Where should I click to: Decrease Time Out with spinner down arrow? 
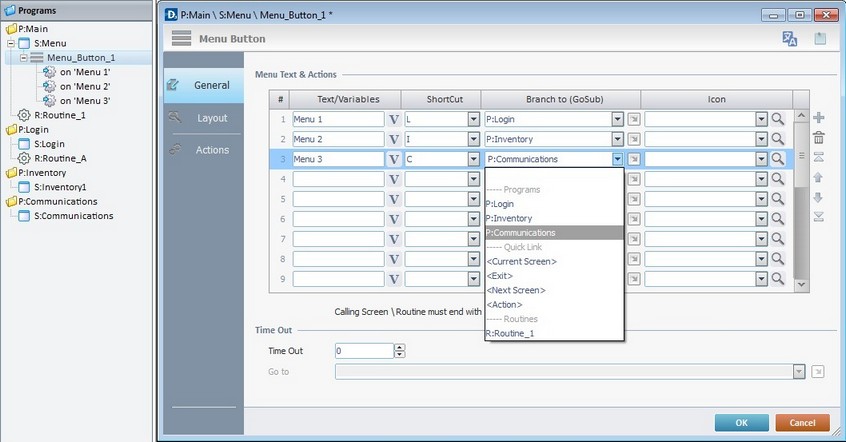click(399, 355)
